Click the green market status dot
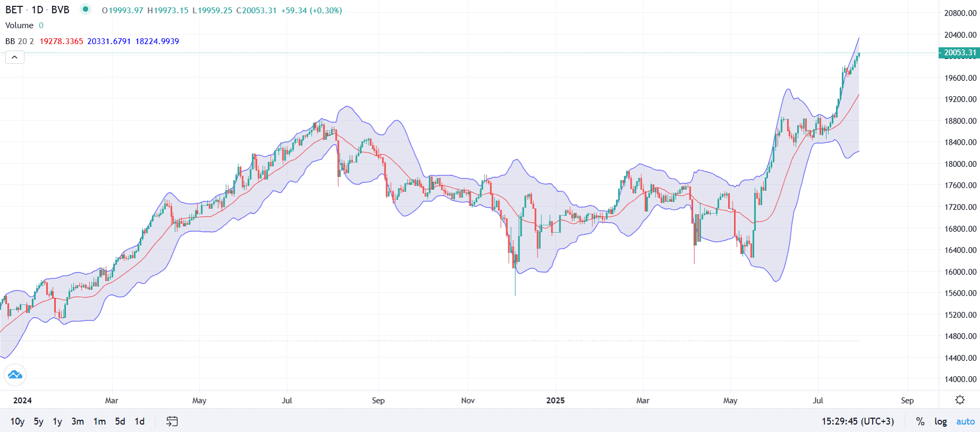 click(x=86, y=9)
